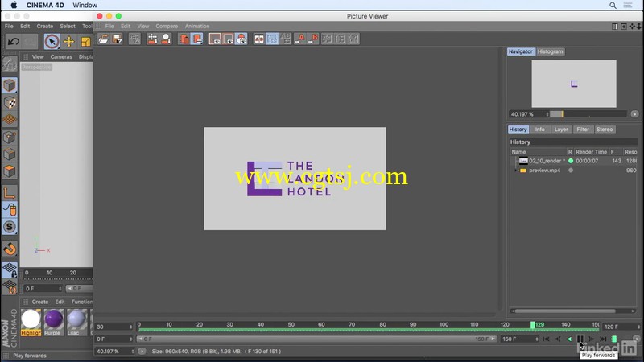Click the navigator preview thumbnail
This screenshot has width=644, height=362.
click(574, 84)
